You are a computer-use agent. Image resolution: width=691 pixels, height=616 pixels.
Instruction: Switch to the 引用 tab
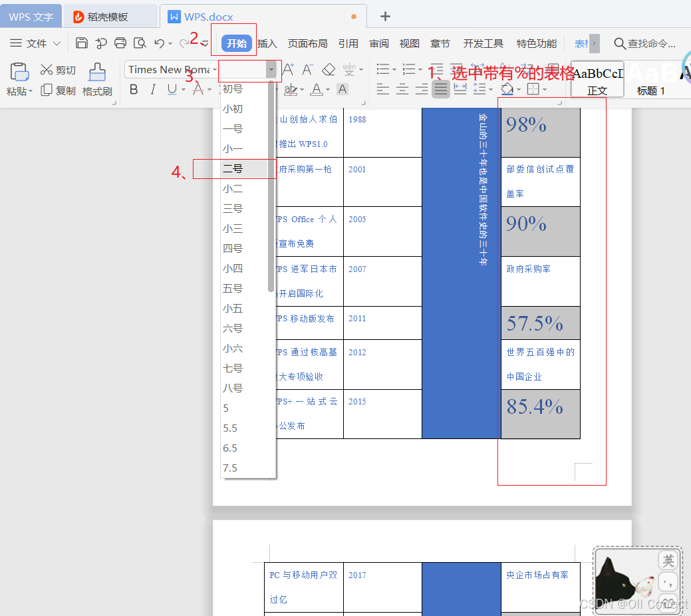[x=348, y=44]
